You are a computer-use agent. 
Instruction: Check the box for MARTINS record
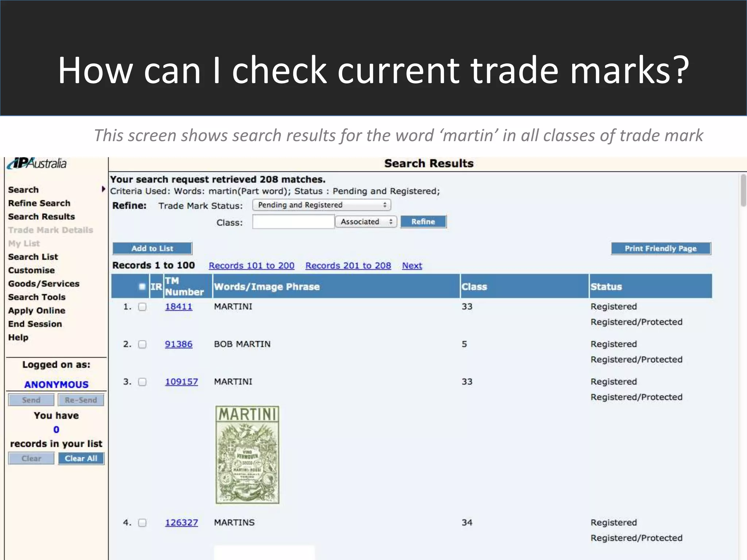[142, 523]
